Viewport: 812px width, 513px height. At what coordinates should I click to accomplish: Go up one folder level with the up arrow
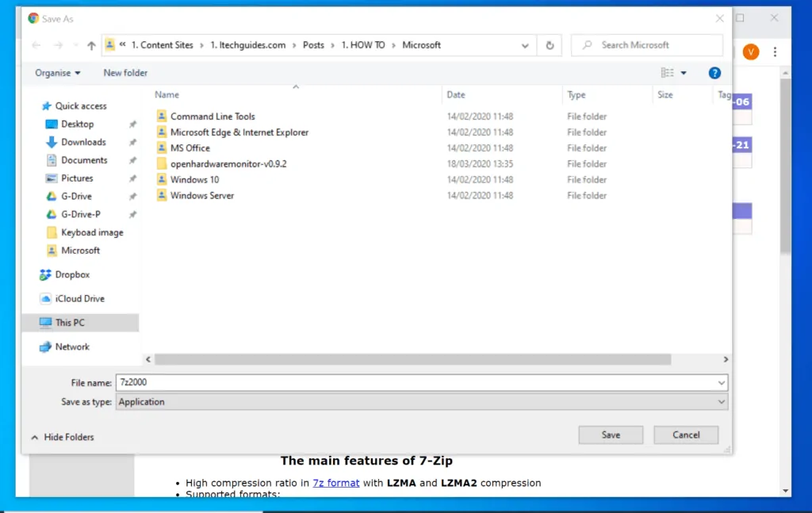pos(91,45)
